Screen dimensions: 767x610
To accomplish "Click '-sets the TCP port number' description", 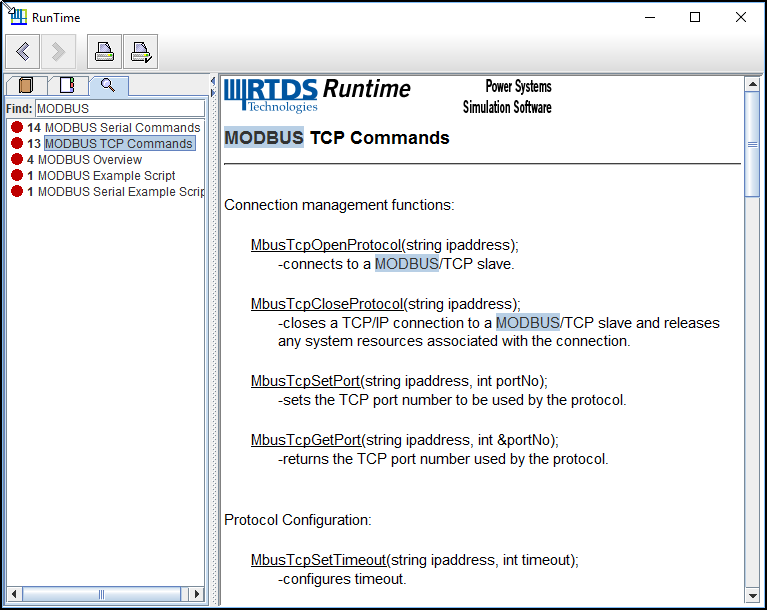I will click(x=452, y=400).
